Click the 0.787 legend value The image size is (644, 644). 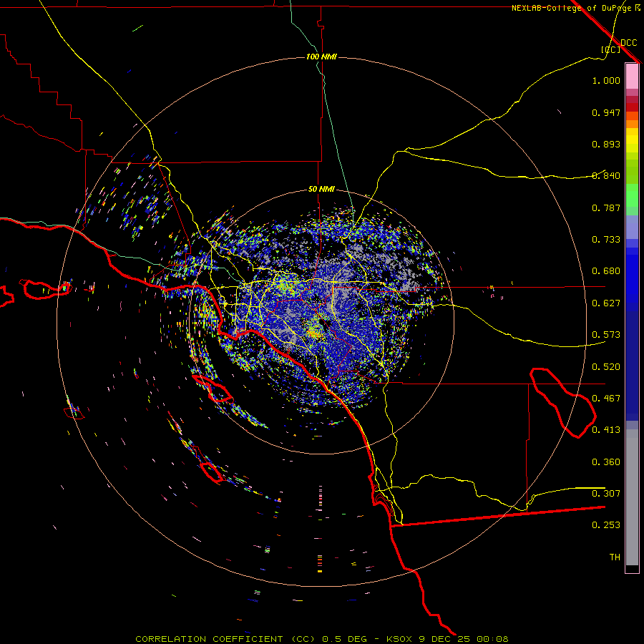[x=606, y=208]
